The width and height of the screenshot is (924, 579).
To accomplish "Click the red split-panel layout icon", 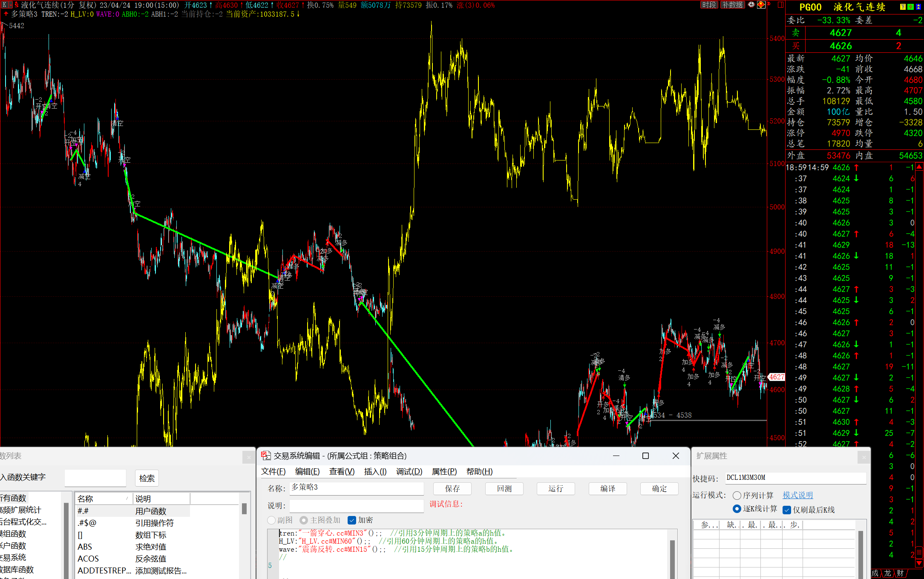I will click(780, 5).
